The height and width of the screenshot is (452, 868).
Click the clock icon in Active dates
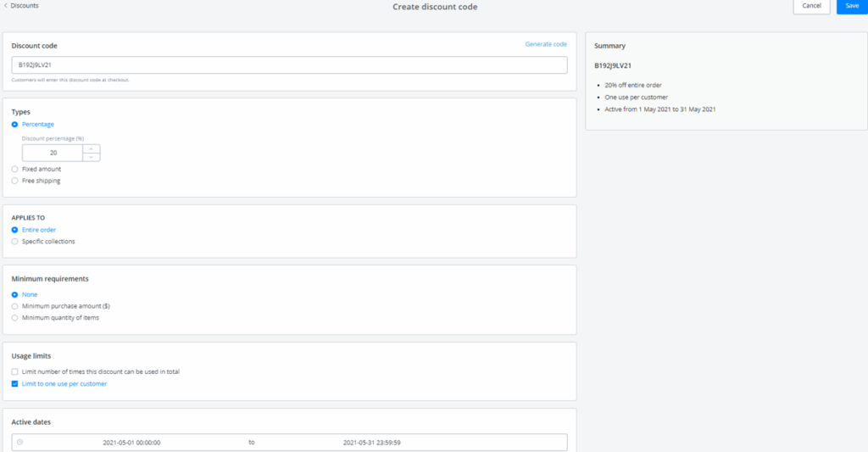click(x=19, y=442)
